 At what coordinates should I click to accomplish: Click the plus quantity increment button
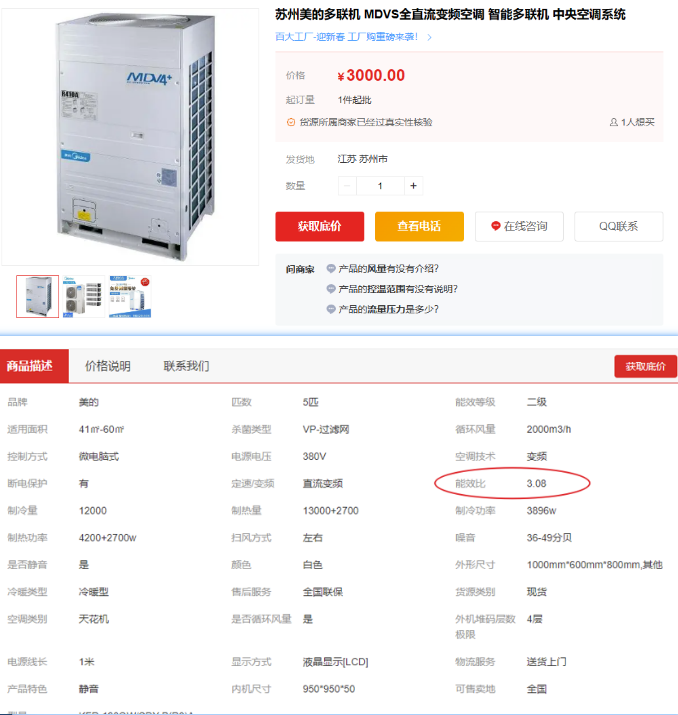pyautogui.click(x=413, y=186)
